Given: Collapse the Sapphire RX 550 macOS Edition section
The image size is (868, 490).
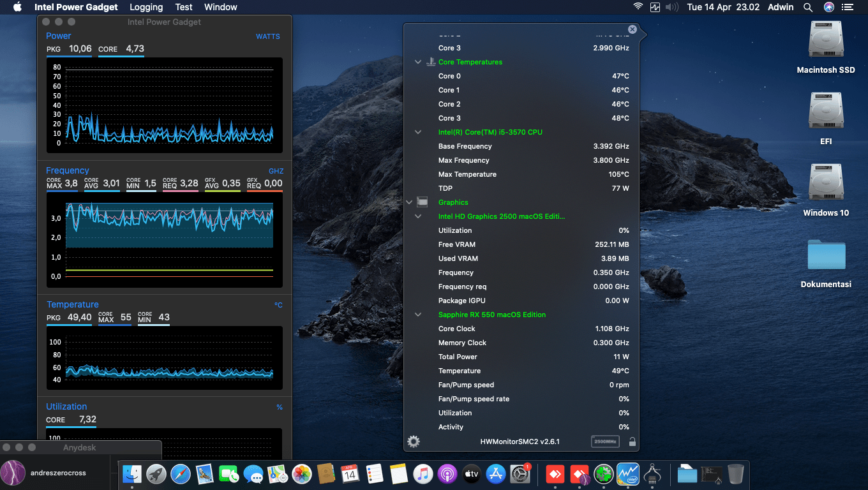Looking at the screenshot, I should click(418, 314).
